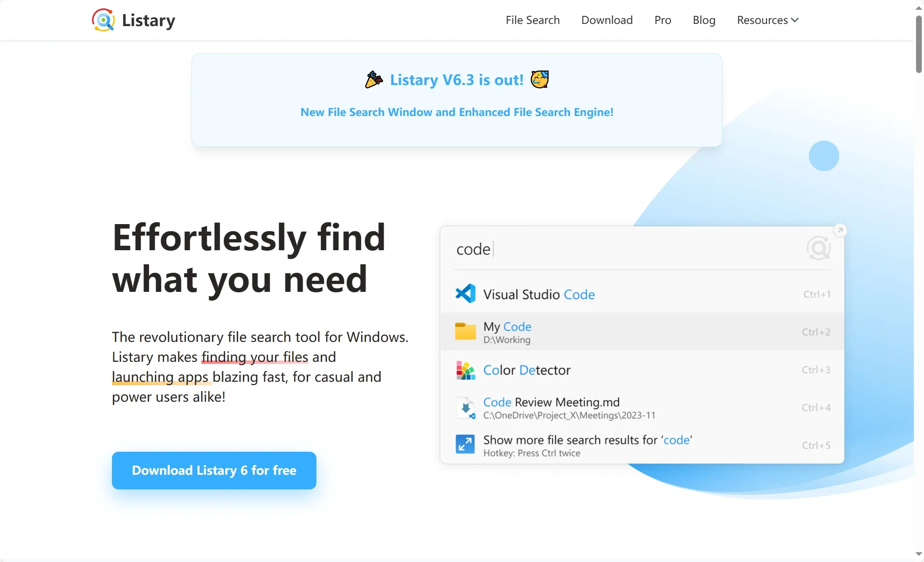Click the Color Detector app icon
Screen dimensions: 924x562
[465, 370]
